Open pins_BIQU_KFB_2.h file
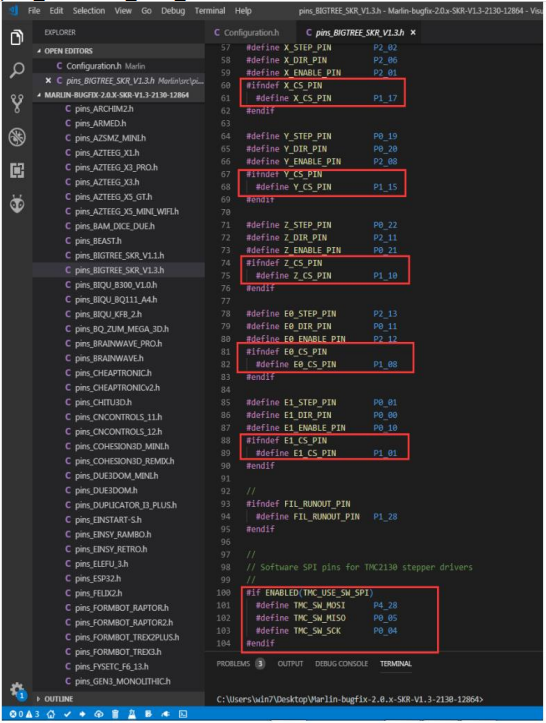 tap(119, 314)
